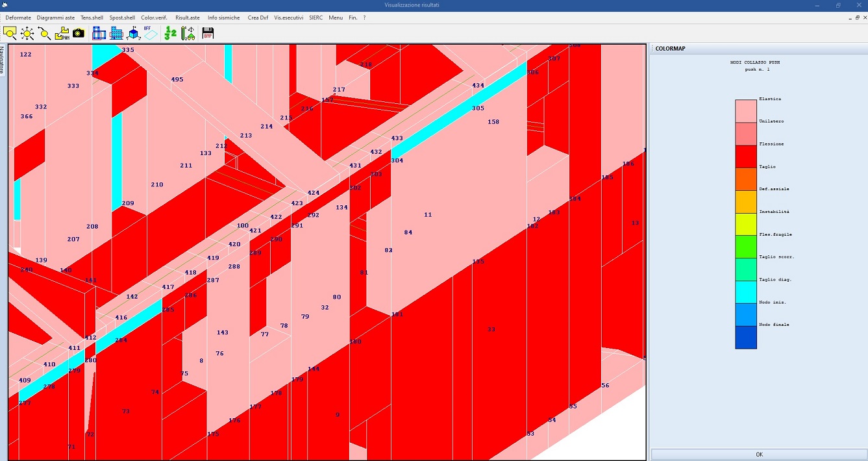The width and height of the screenshot is (868, 461).
Task: Click the Menu item in menu bar
Action: coord(336,18)
